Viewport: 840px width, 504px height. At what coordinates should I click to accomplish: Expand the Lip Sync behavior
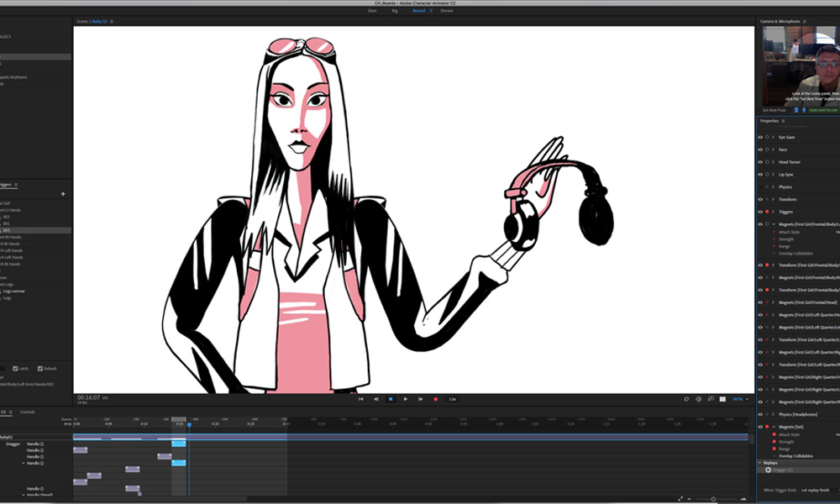pos(773,174)
